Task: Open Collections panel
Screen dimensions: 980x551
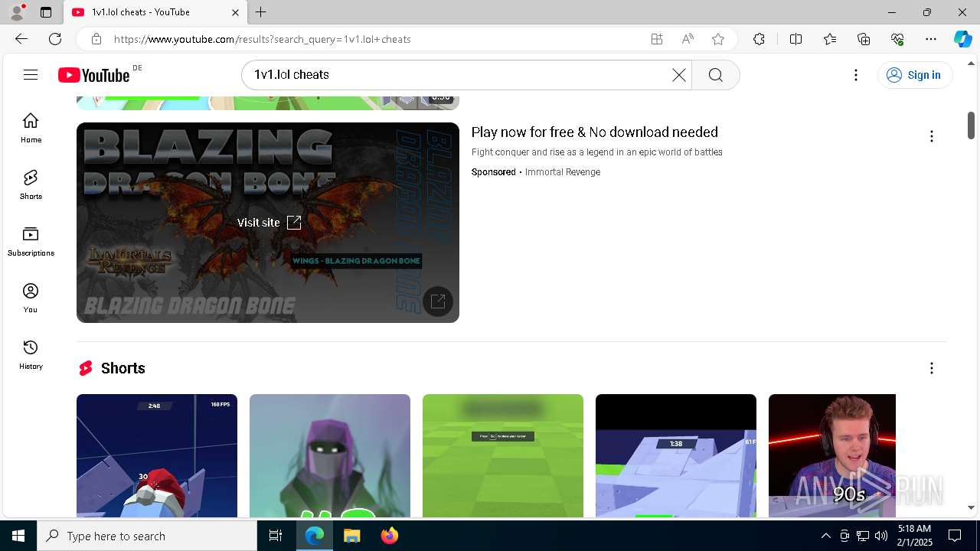Action: tap(864, 39)
